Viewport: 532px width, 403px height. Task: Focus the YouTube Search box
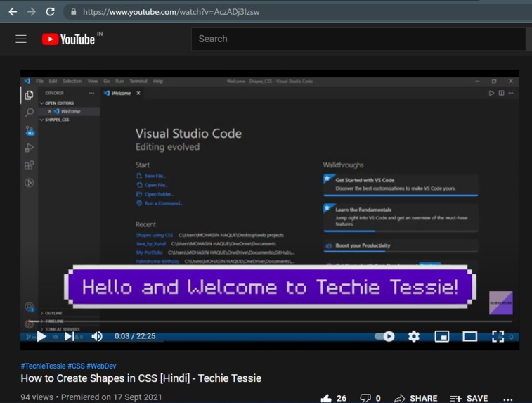358,39
